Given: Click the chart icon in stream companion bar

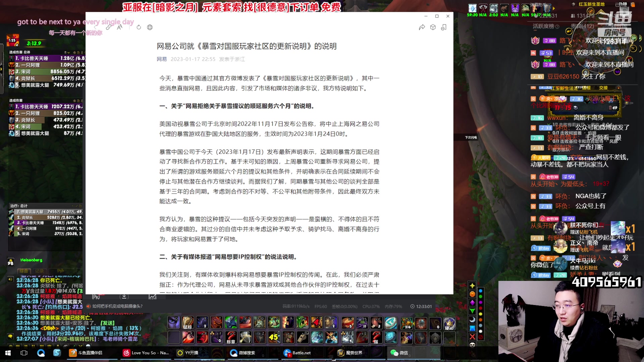Looking at the screenshot, I should pos(152,296).
